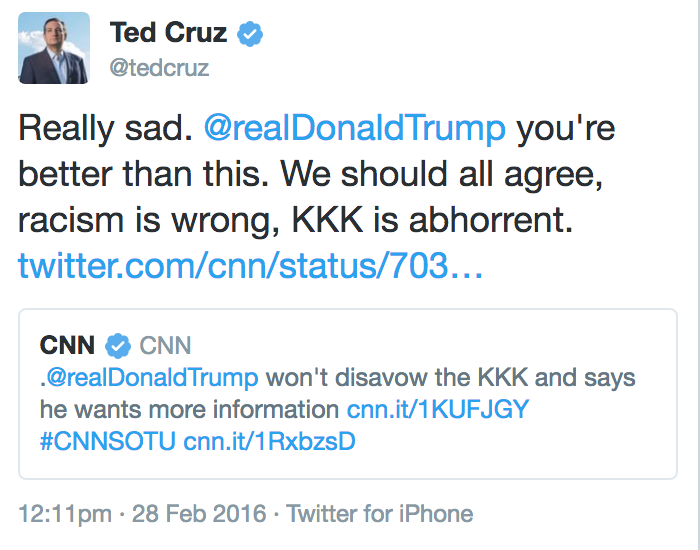Viewport: 700px width, 550px height.
Task: Click the quoted text "won't disavow the KKK"
Action: [x=397, y=378]
